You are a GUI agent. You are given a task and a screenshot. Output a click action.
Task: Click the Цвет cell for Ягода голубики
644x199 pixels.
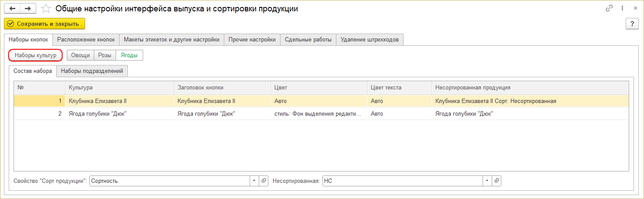(x=318, y=114)
